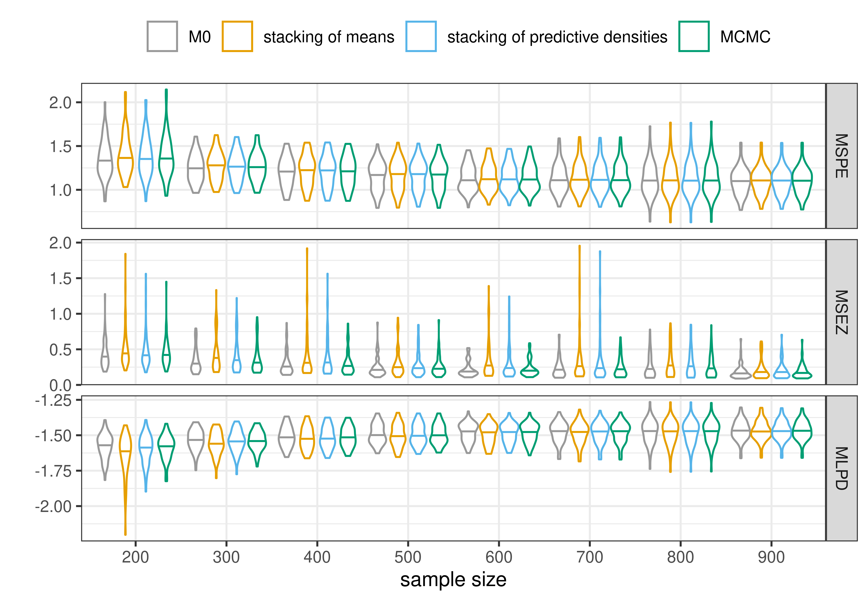This screenshot has width=868, height=601.
Task: Click the blue stacking of predictive densities box
Action: [421, 37]
